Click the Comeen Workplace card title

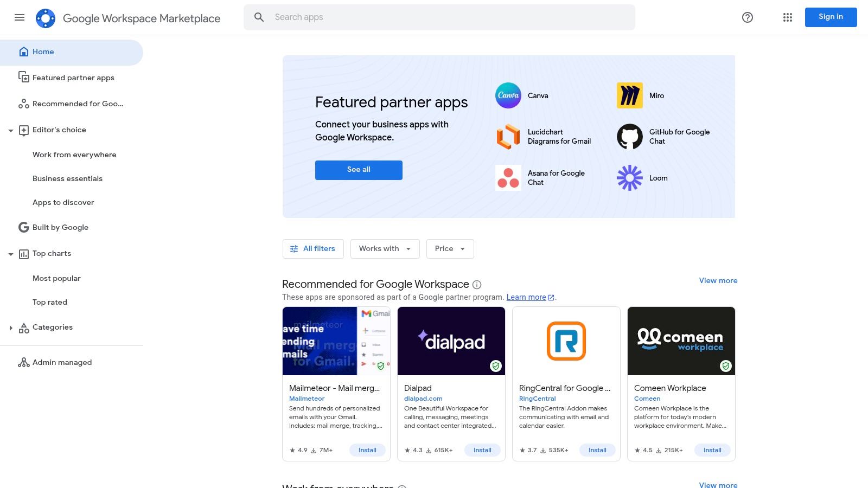coord(670,388)
